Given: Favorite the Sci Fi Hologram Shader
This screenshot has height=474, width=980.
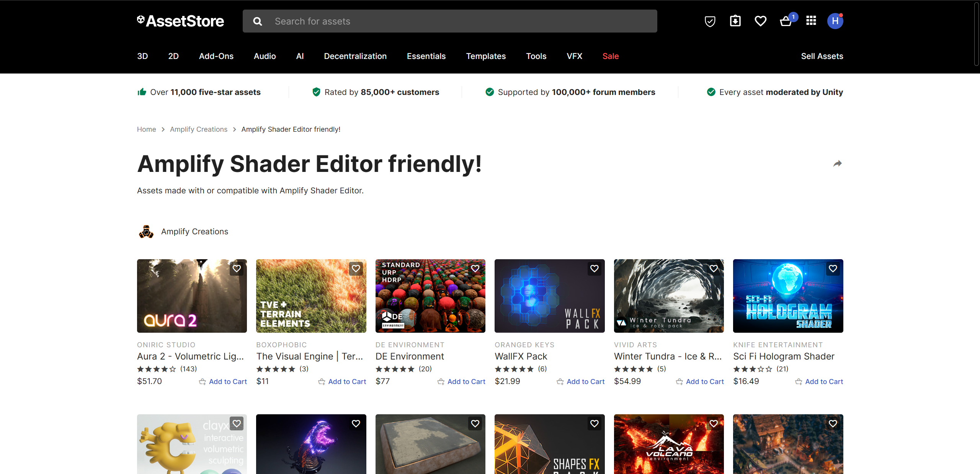Looking at the screenshot, I should 833,269.
